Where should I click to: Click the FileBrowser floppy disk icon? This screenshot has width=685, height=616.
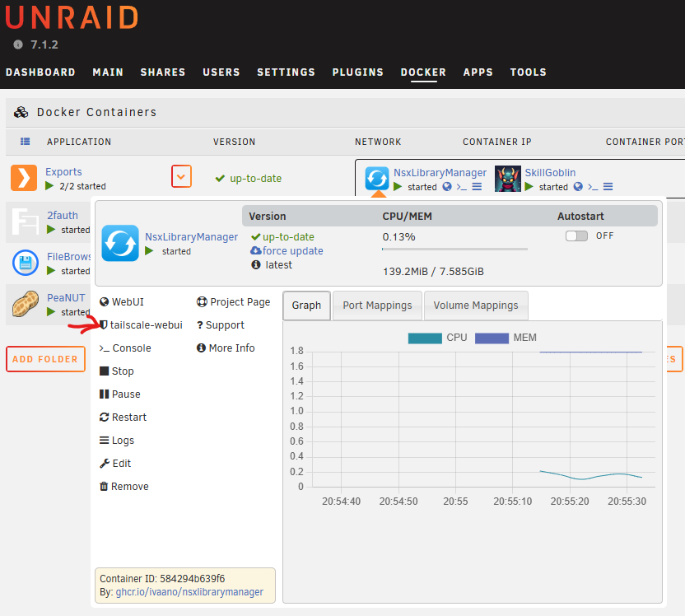(x=26, y=263)
